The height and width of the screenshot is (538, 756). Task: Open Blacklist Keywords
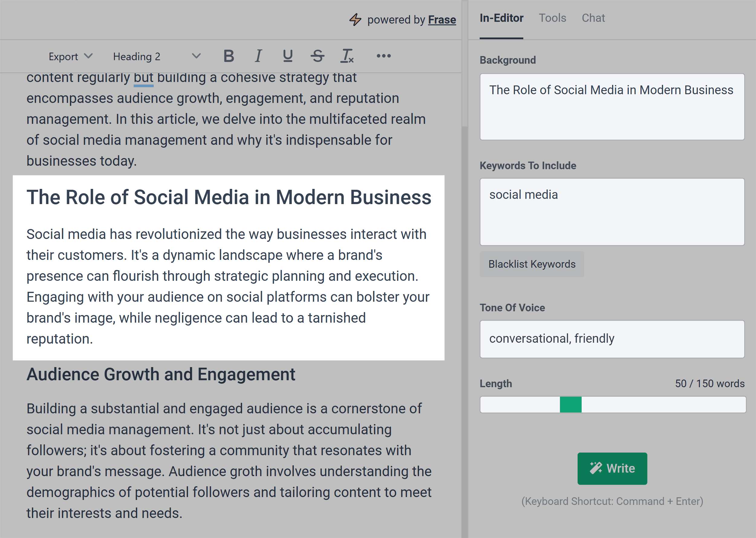coord(532,264)
